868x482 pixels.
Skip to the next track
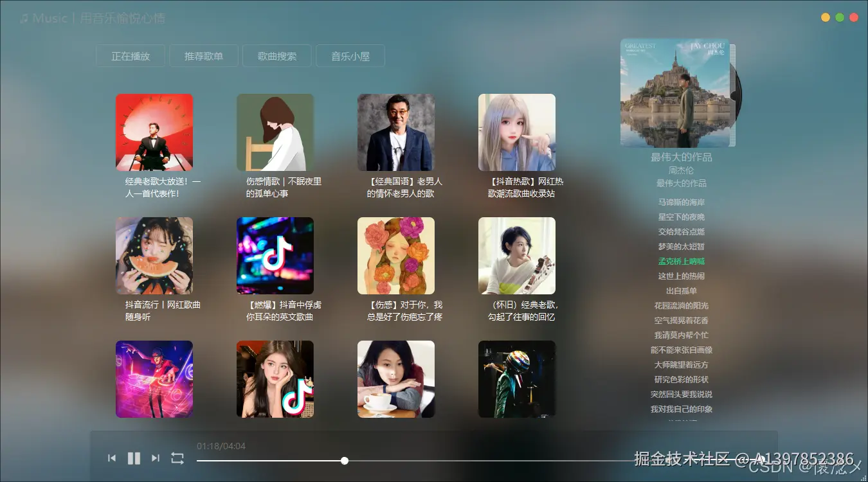point(156,458)
